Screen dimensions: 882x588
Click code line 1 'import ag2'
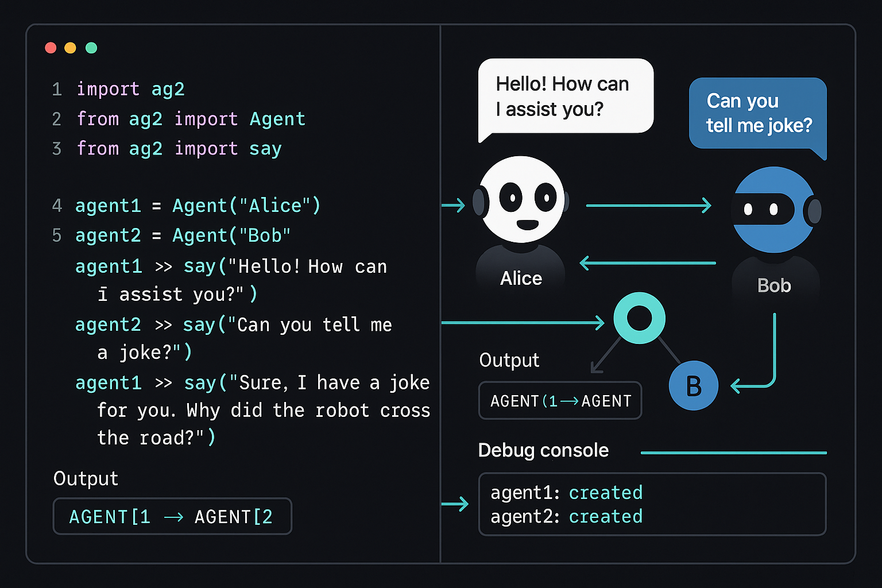tap(130, 89)
